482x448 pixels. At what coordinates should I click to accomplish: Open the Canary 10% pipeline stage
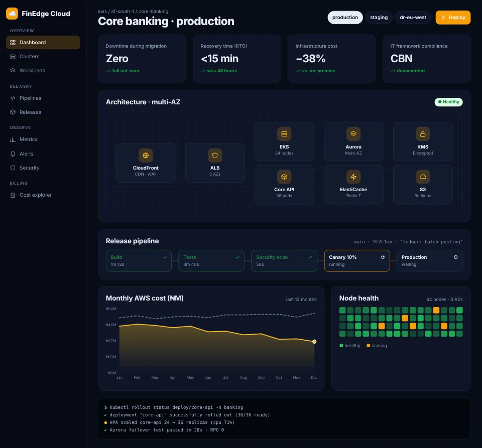pos(357,261)
